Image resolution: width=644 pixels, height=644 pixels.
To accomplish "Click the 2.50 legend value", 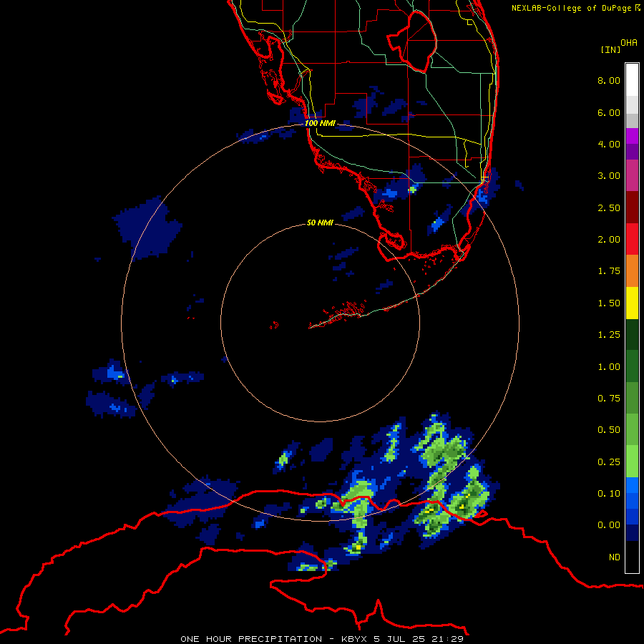I will point(609,208).
